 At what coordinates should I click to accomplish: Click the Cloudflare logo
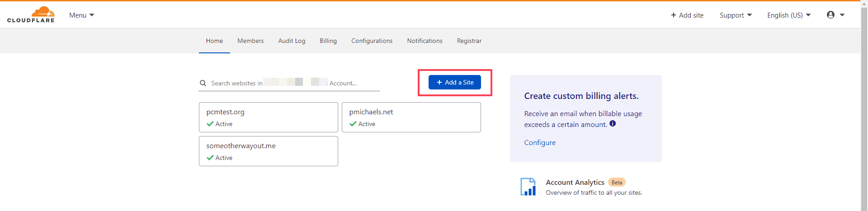tap(31, 14)
